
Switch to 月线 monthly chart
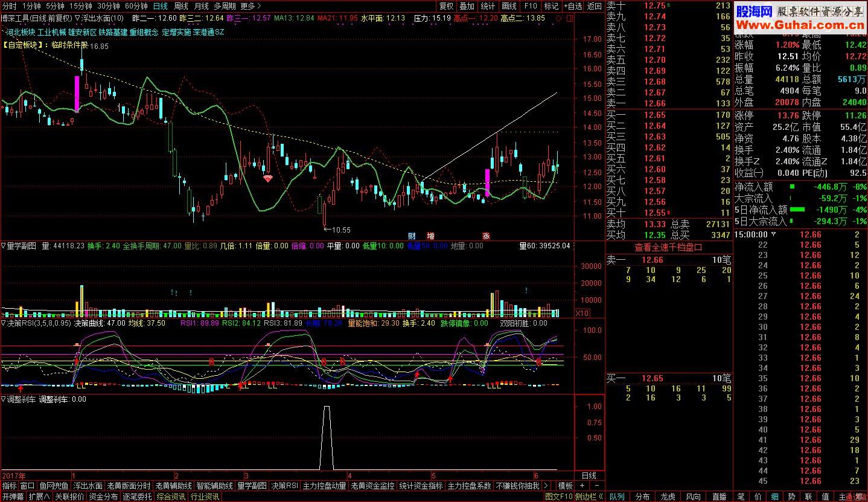(201, 6)
